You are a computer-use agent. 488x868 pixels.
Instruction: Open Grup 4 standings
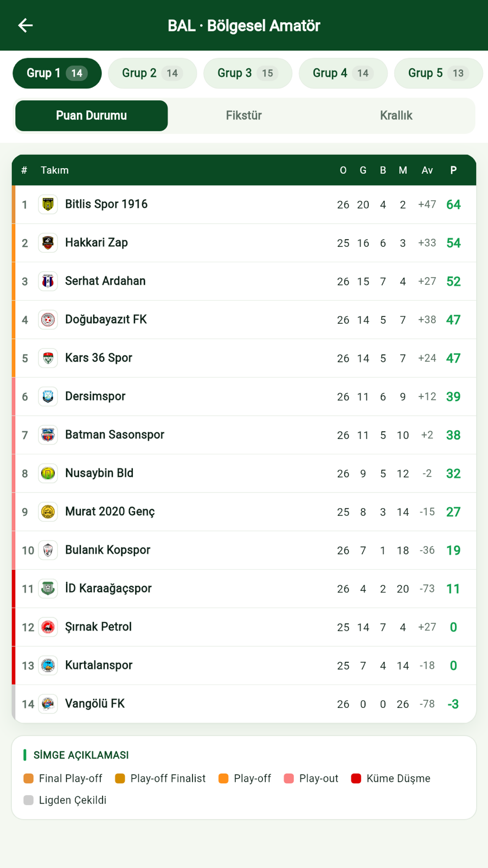343,73
